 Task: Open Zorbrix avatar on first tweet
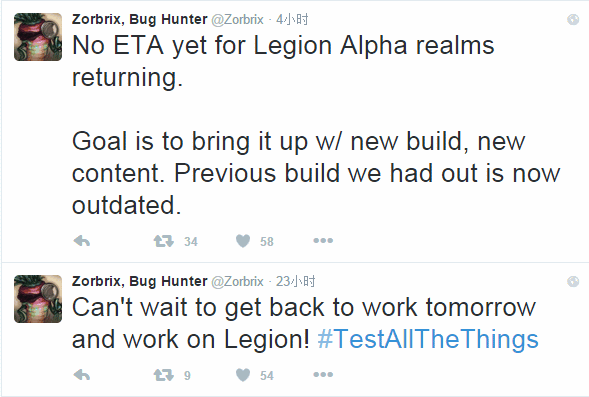pyautogui.click(x=38, y=37)
